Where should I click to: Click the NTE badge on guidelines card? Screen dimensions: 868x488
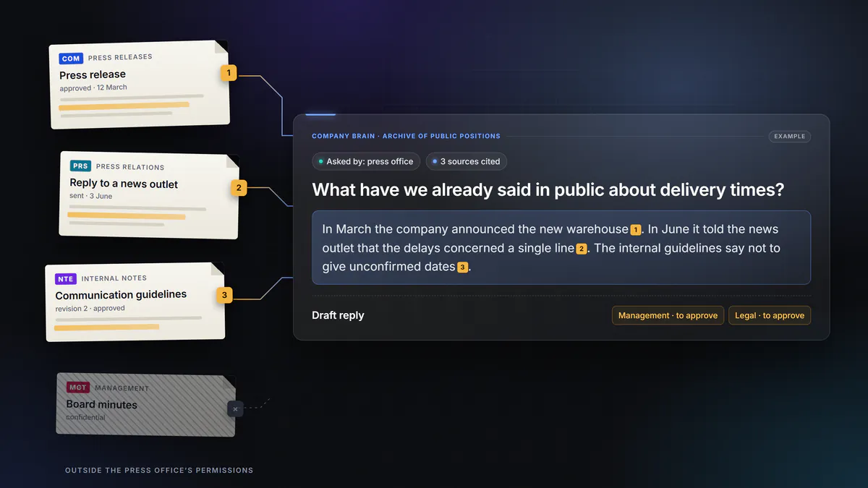[66, 278]
